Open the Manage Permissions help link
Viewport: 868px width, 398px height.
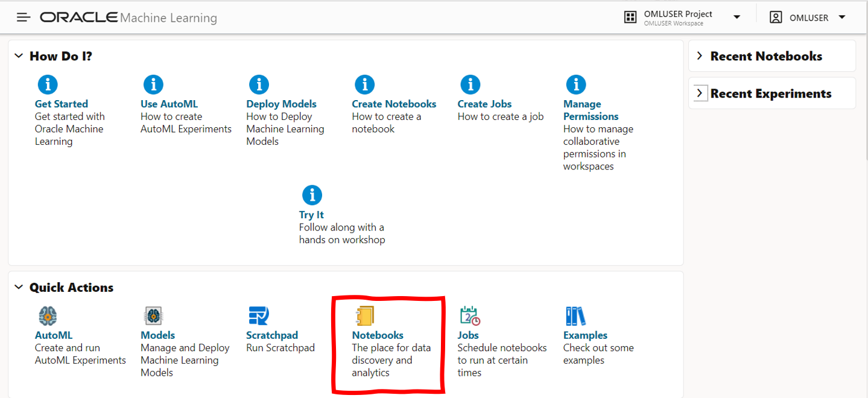point(591,110)
